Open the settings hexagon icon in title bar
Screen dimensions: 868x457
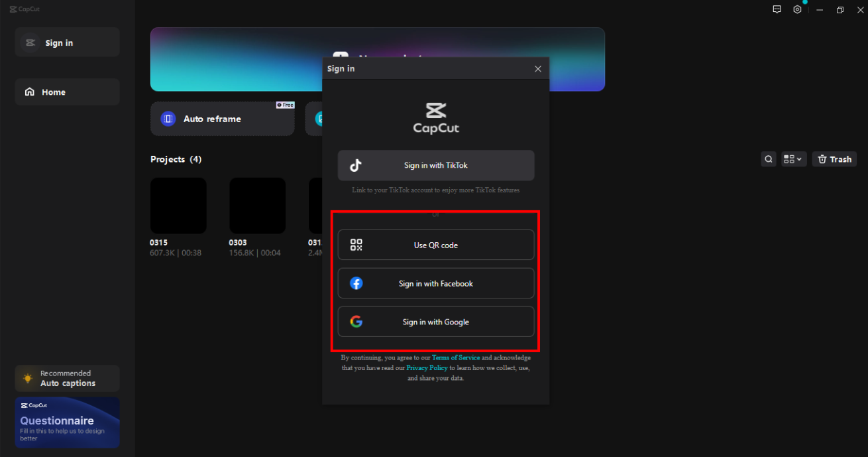pos(797,10)
